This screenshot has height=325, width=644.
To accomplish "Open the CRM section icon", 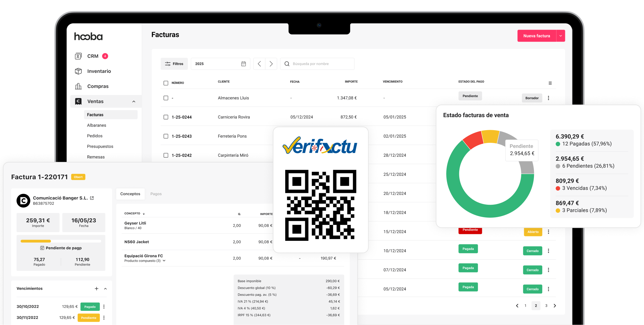I will point(78,56).
